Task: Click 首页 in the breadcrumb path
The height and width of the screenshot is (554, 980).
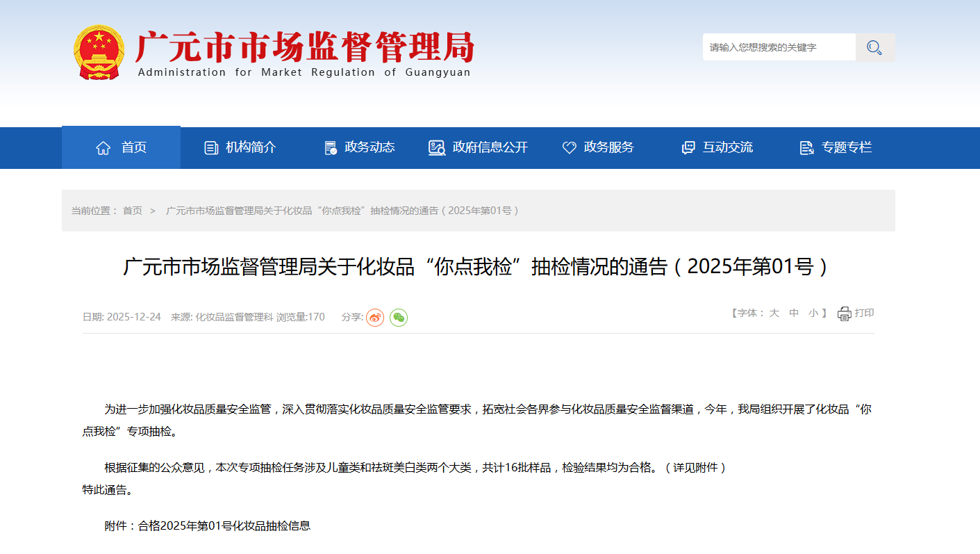Action: [x=133, y=211]
